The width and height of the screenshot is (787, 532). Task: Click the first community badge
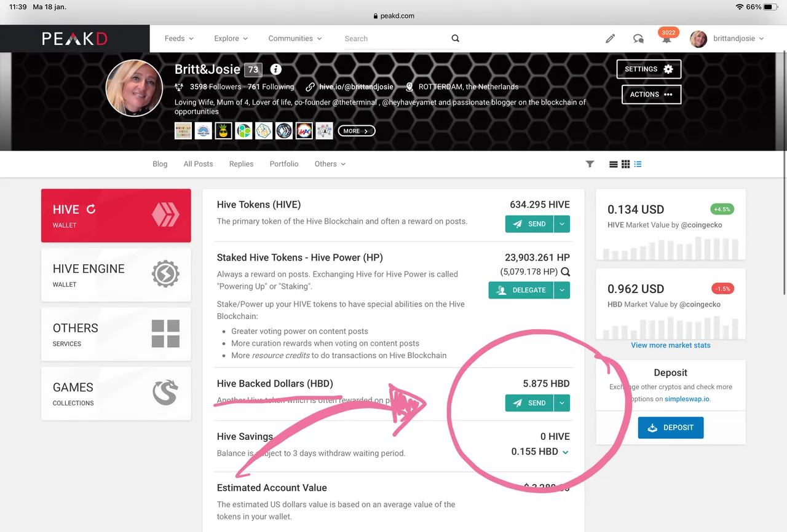click(x=183, y=131)
